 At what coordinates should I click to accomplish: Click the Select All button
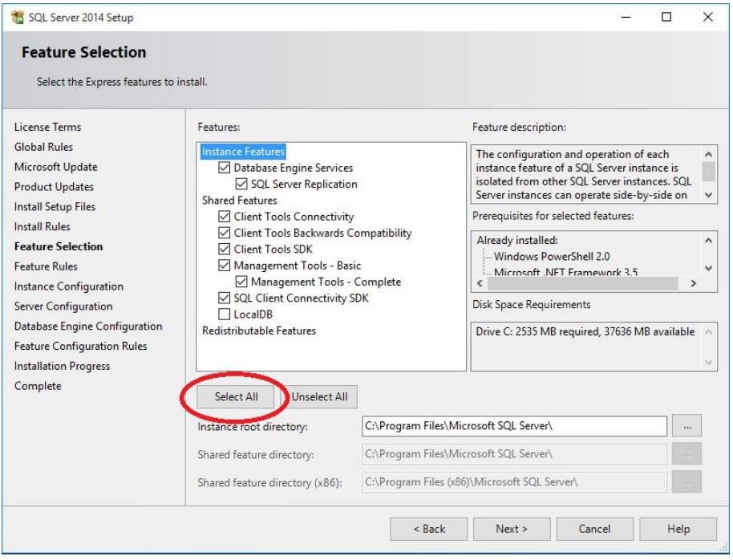[x=236, y=396]
